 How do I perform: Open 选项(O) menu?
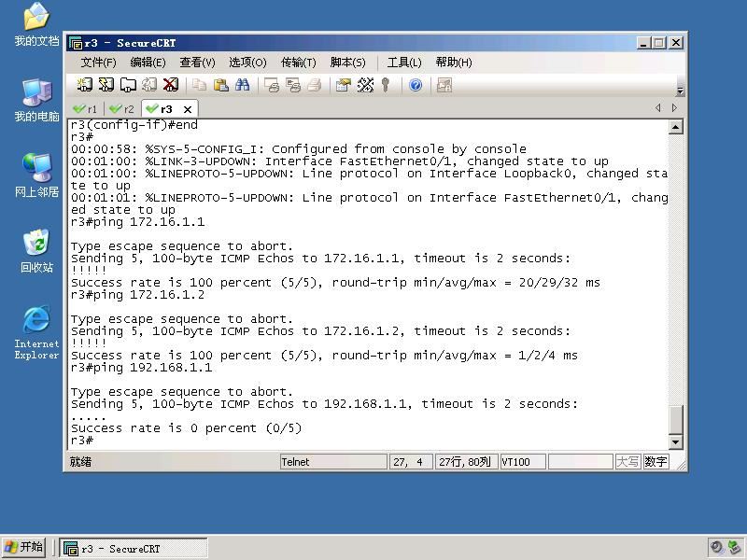coord(247,63)
